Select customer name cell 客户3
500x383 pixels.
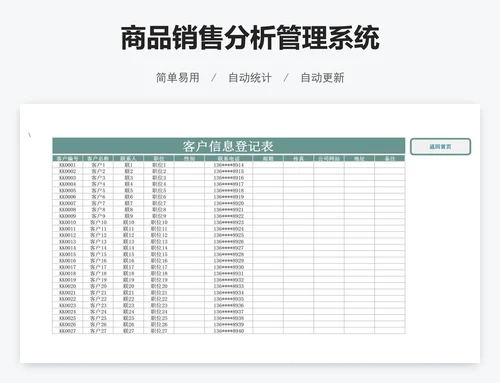[x=98, y=178]
